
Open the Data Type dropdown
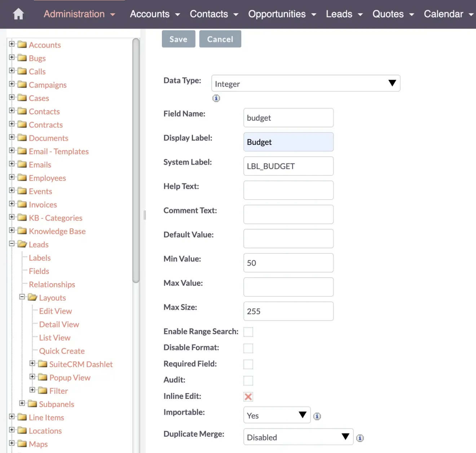tap(305, 83)
